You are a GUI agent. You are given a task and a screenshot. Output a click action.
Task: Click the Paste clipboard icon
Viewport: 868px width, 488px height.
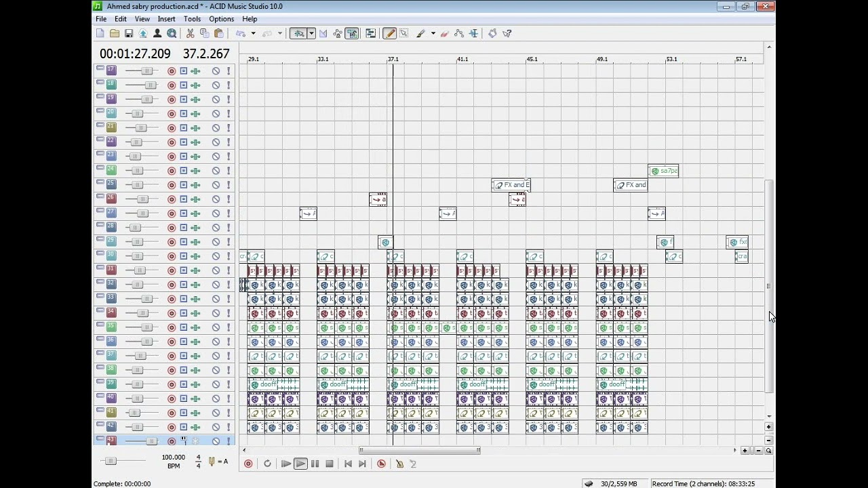point(219,33)
